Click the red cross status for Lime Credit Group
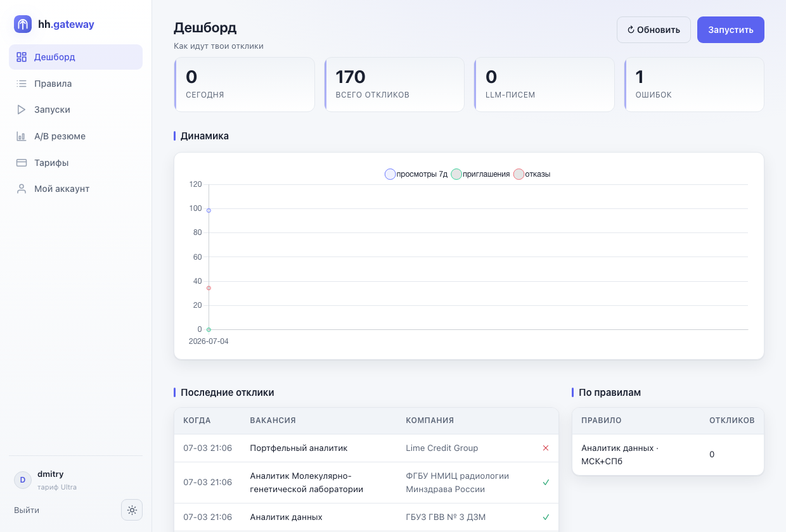The width and height of the screenshot is (786, 532). 546,448
